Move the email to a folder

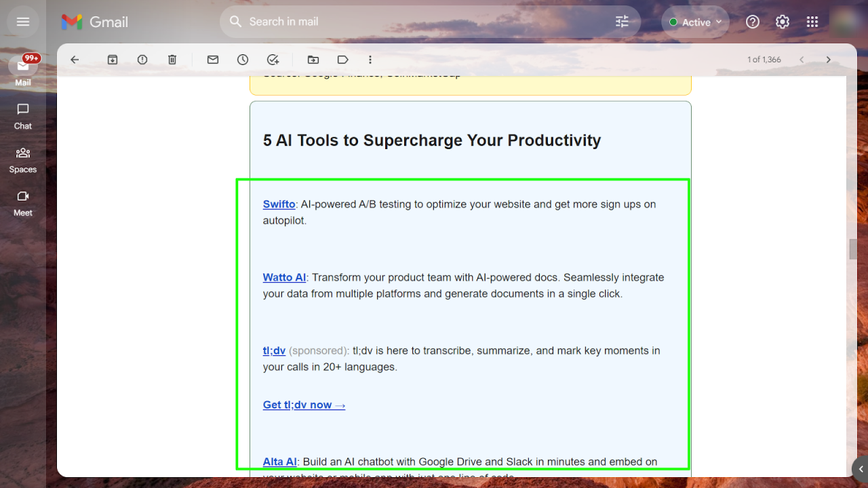(313, 60)
